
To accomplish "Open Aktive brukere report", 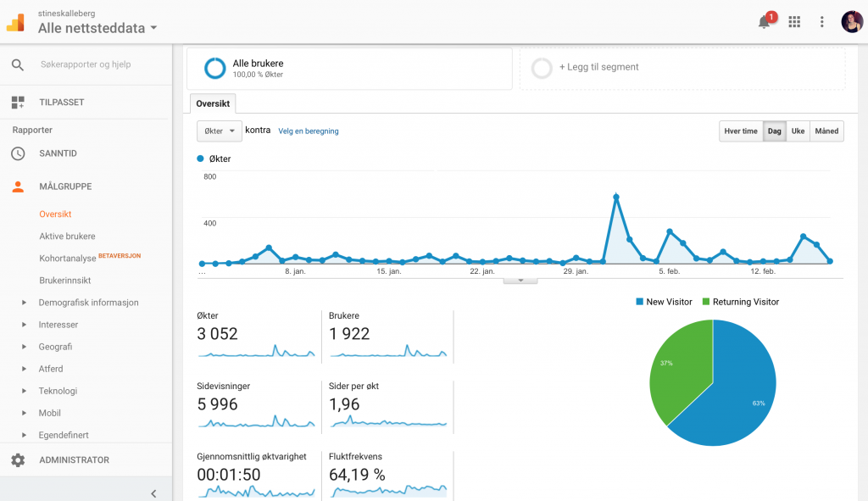I will (67, 236).
